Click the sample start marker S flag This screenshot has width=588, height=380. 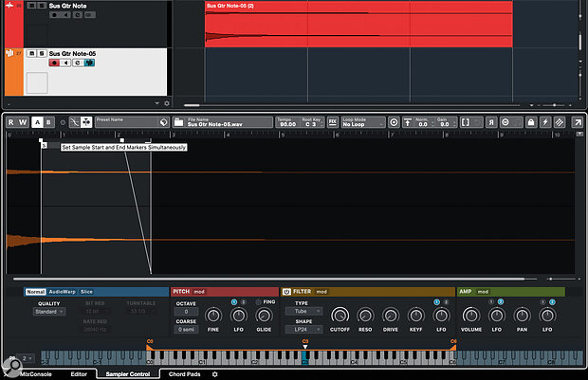tap(45, 145)
